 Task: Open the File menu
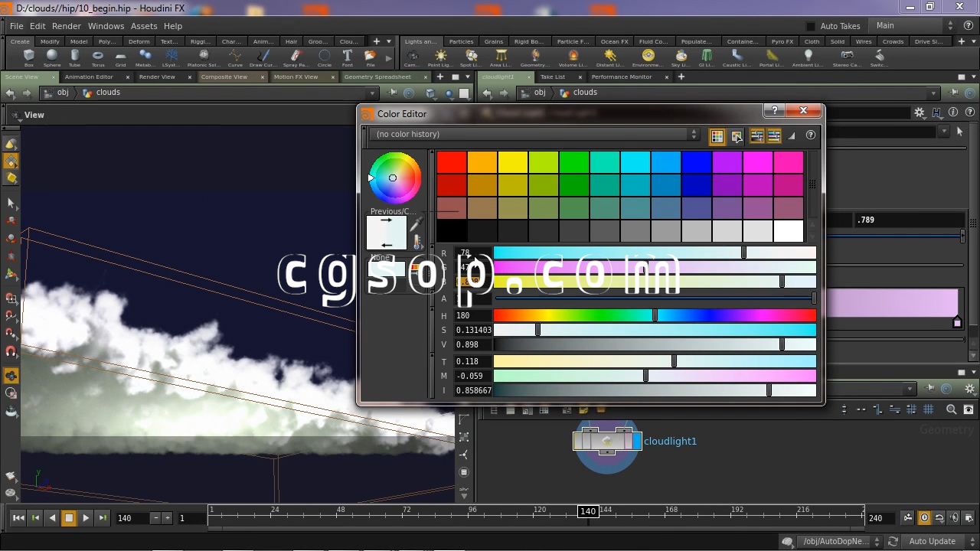(x=16, y=26)
